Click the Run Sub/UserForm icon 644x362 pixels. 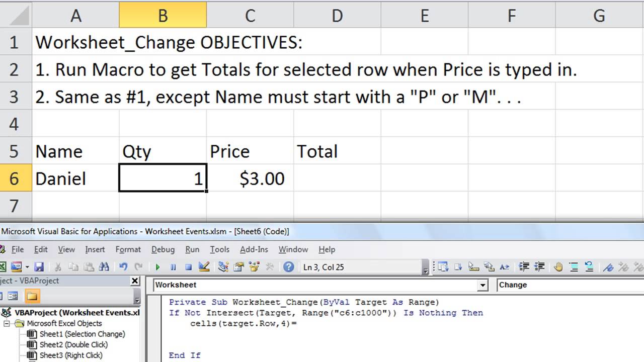click(158, 267)
